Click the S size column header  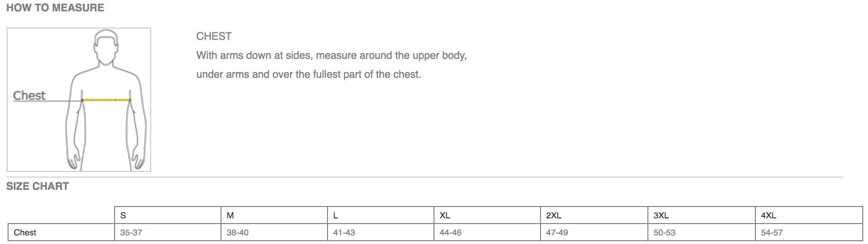coord(168,215)
